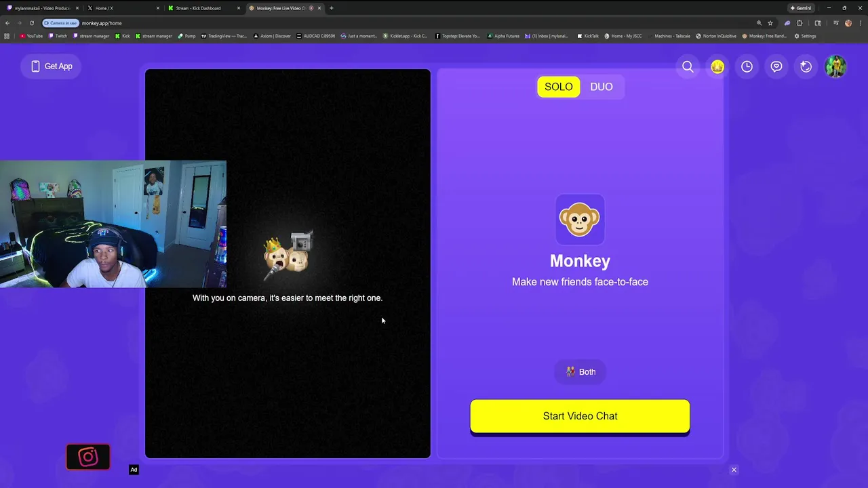Open the chat messages bubble icon
The width and height of the screenshot is (868, 488).
776,66
